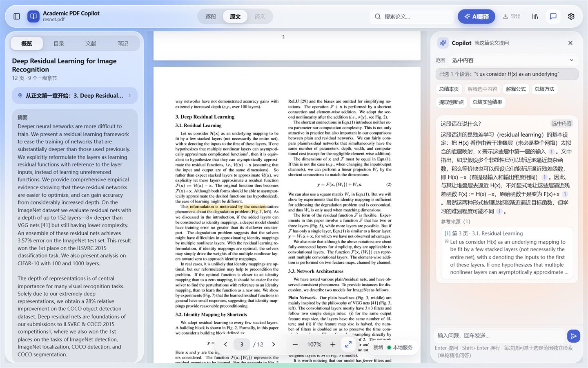
Task: Click the Copilot sparkle icon in panel header
Action: coord(443,43)
